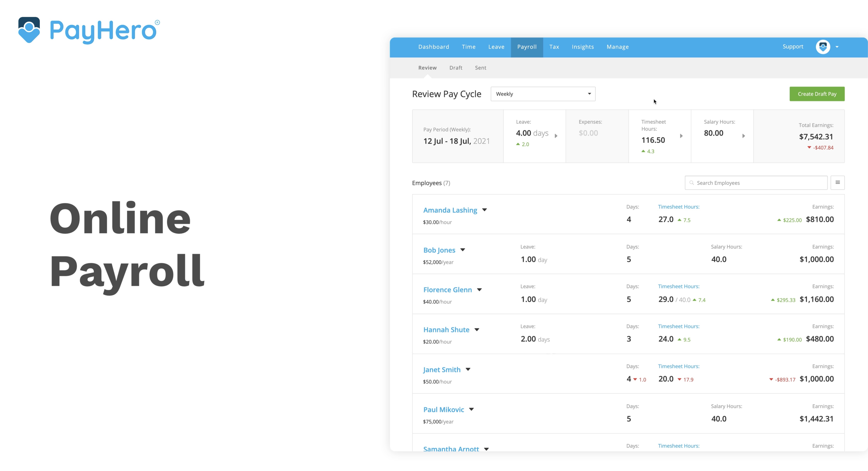Click the Support link
The height and width of the screenshot is (471, 868).
point(792,47)
